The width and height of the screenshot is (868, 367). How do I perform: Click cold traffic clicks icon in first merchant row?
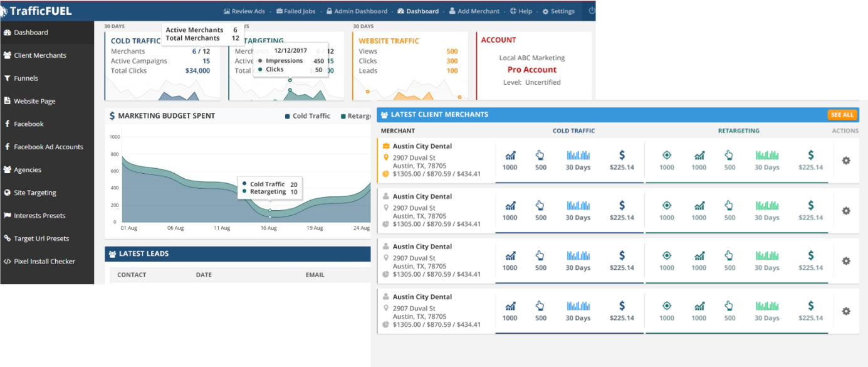[x=540, y=155]
